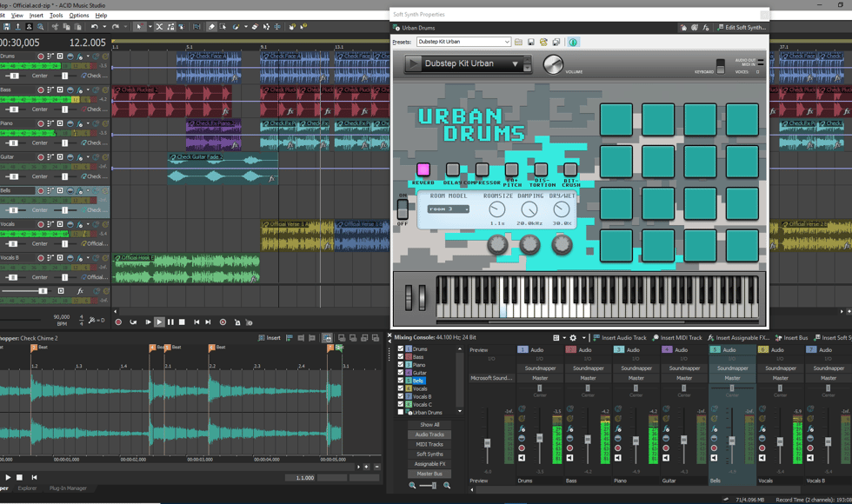Click the Master Bus filter button
852x504 pixels.
point(429,474)
